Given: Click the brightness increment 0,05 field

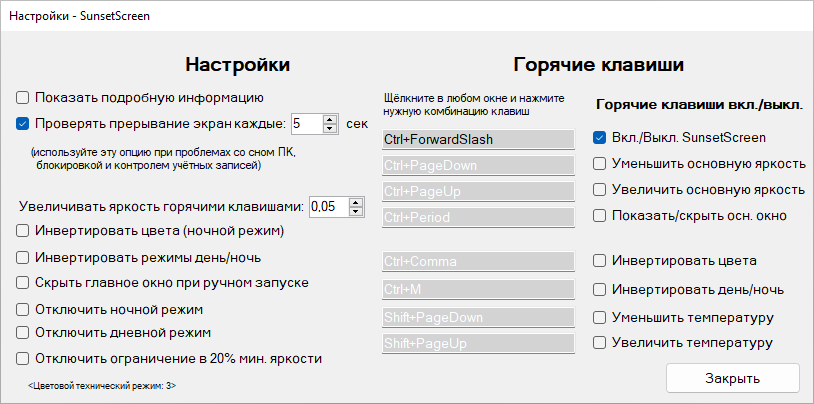Looking at the screenshot, I should (x=327, y=206).
